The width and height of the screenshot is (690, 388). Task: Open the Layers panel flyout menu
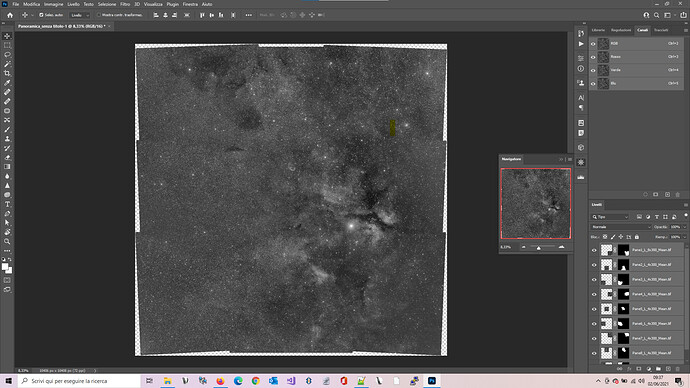pos(685,205)
